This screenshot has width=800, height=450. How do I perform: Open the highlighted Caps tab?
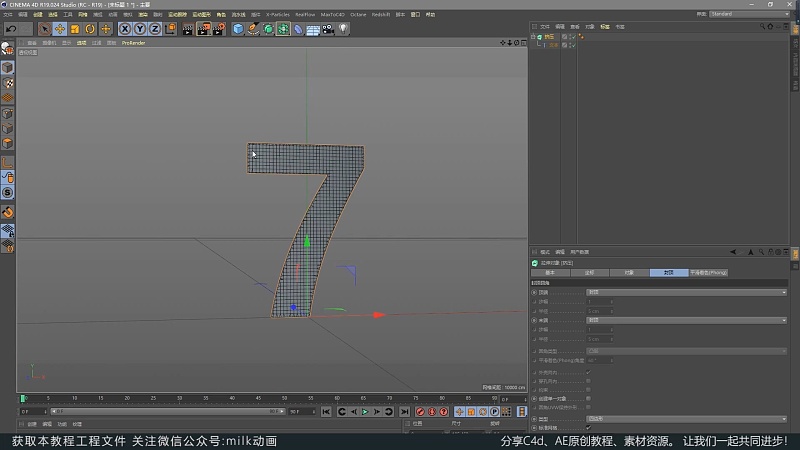coord(668,273)
